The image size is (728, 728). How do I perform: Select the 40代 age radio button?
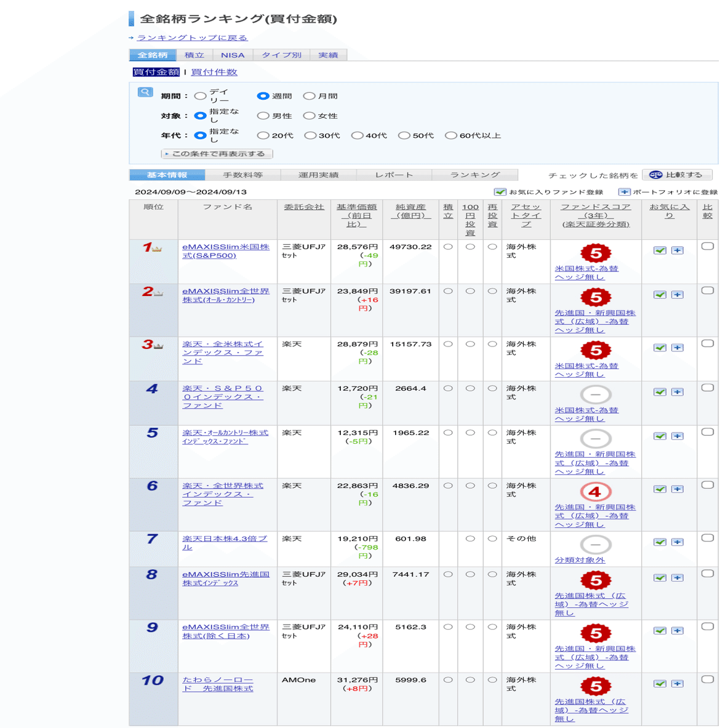tap(357, 135)
